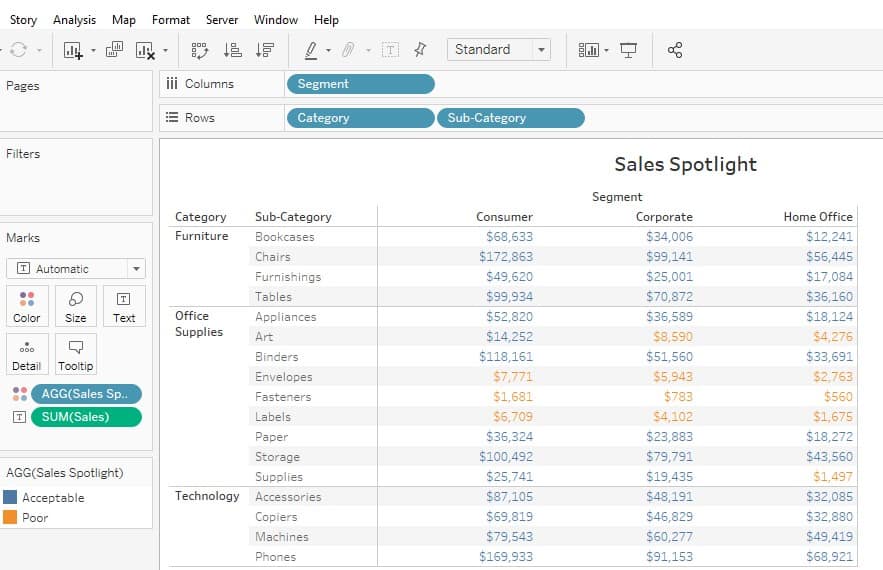Viewport: 883px width, 570px height.
Task: Click the Duplicate sheet icon
Action: click(x=114, y=49)
